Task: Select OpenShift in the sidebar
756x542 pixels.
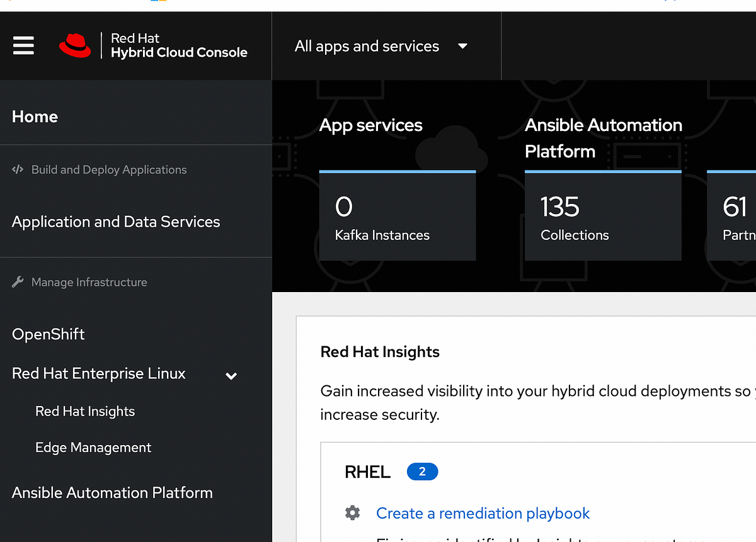Action: (x=49, y=334)
